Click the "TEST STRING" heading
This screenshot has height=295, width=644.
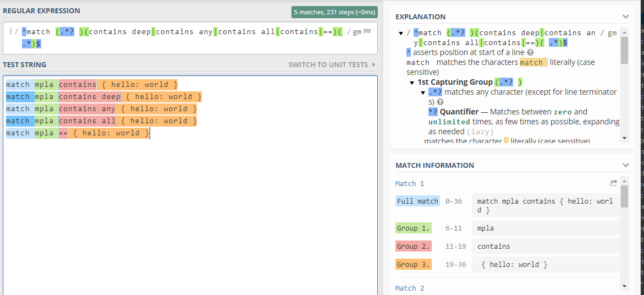point(25,64)
